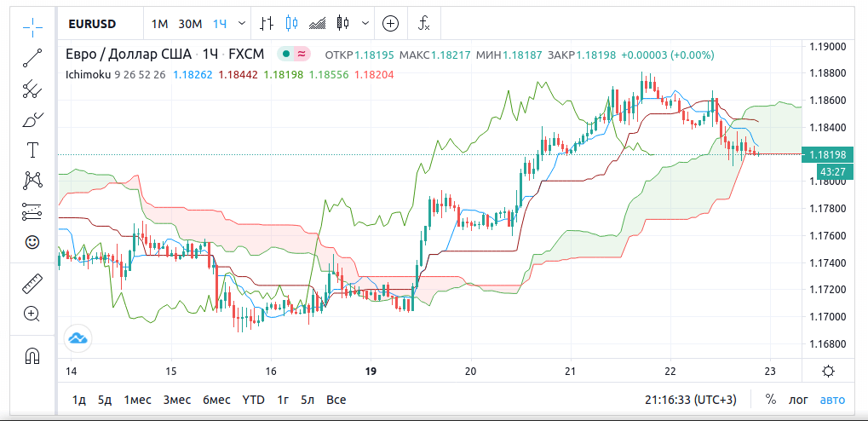Open the emoji icons tool
868x421 pixels.
(x=32, y=242)
